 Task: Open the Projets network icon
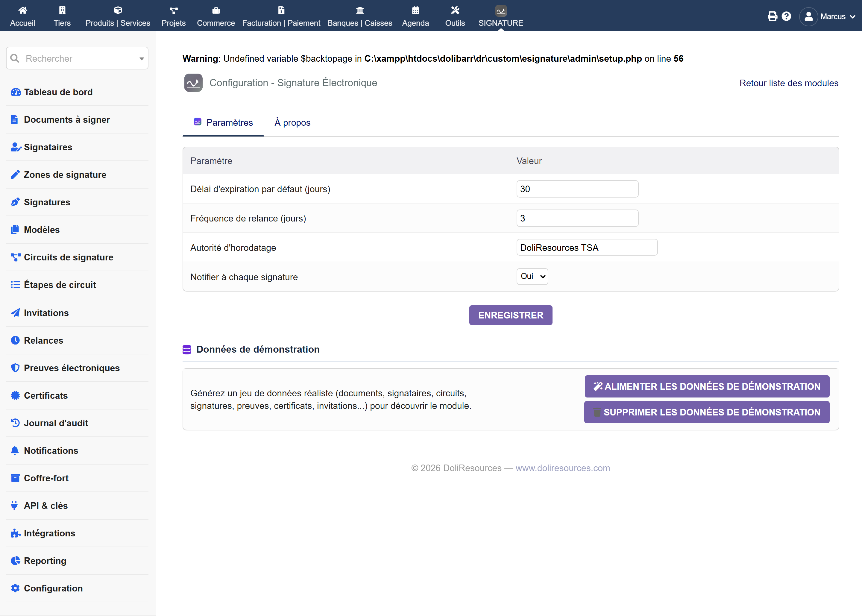174,10
